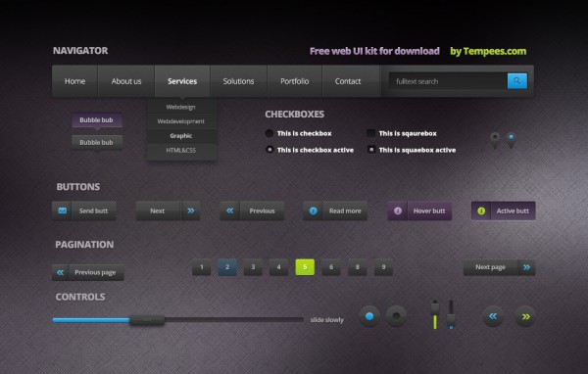Click the blue search magnifier icon

(517, 81)
